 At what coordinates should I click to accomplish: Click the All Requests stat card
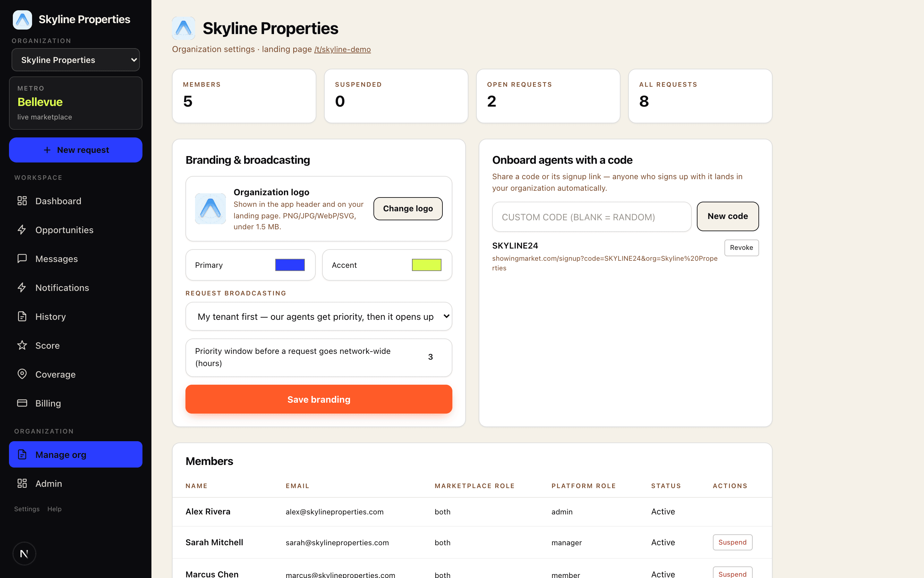[x=700, y=96]
